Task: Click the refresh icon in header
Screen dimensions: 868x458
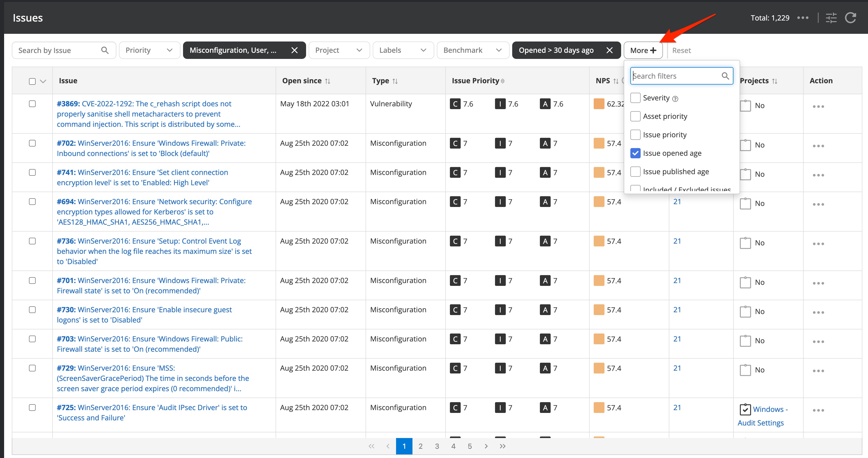Action: (850, 18)
